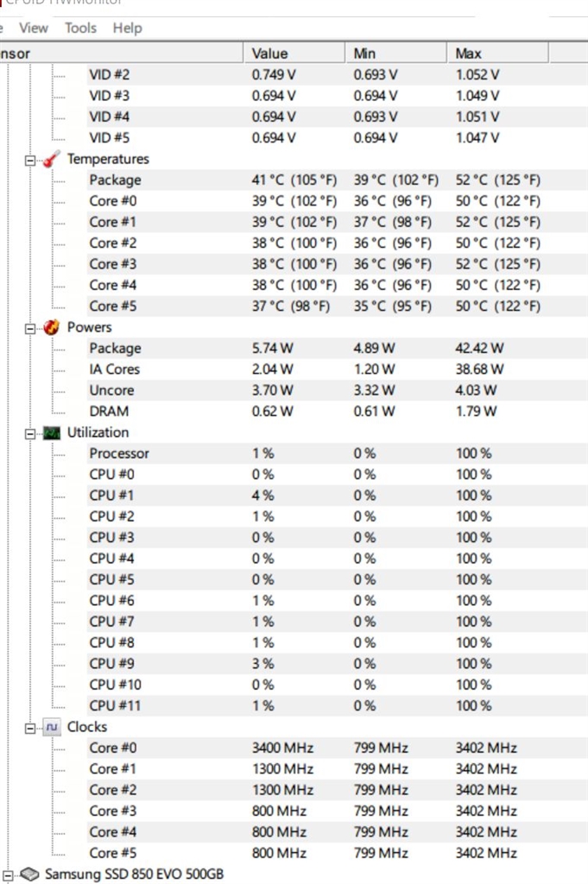The image size is (588, 884).
Task: Click the Powers flame icon
Action: click(x=52, y=327)
